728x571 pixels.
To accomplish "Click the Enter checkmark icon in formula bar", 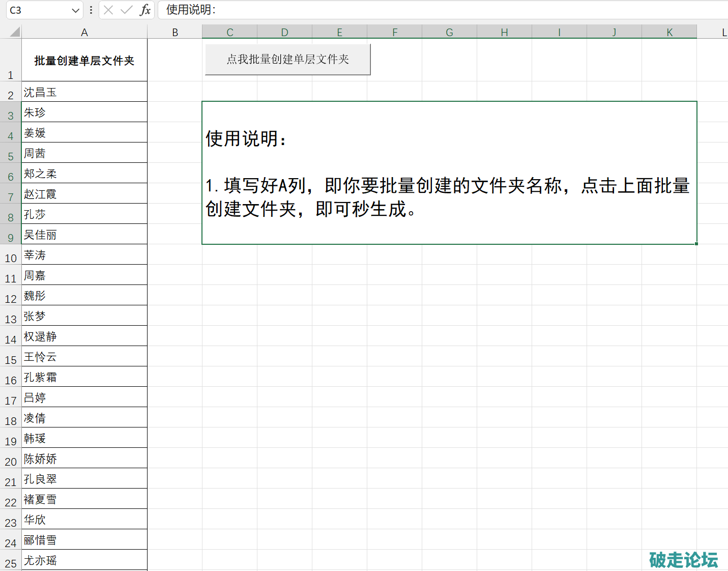I will click(127, 10).
